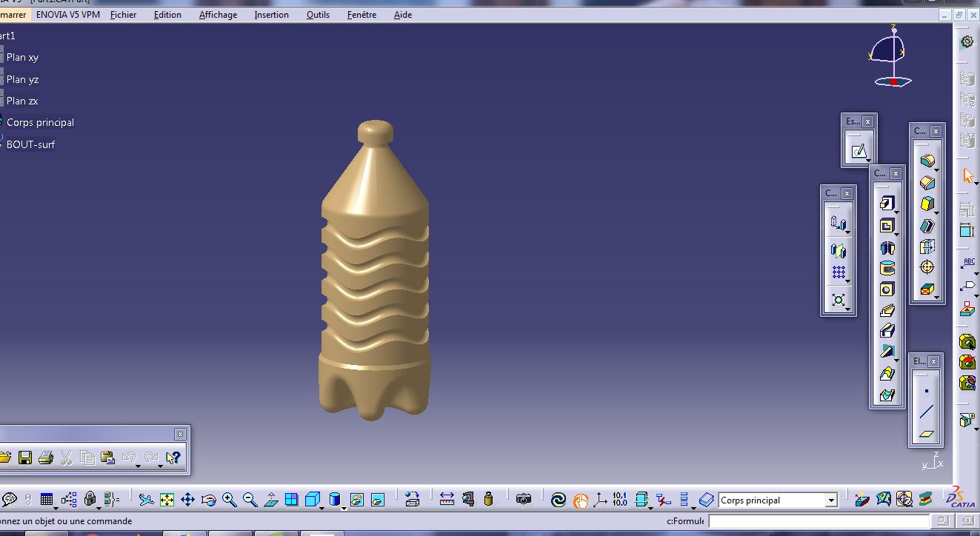Image resolution: width=980 pixels, height=536 pixels.
Task: Open the Affichage menu
Action: pyautogui.click(x=219, y=15)
